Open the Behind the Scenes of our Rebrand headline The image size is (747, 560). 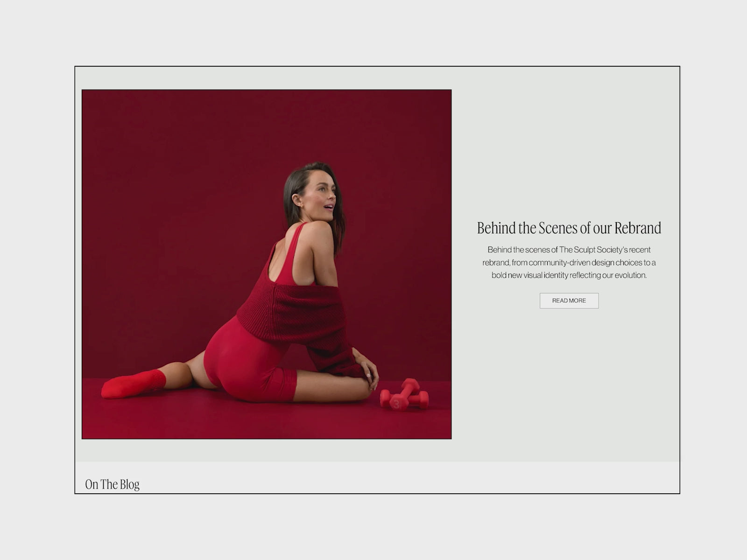[x=569, y=228]
